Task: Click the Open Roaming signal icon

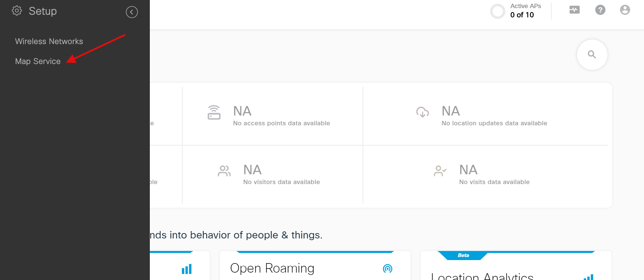Action: 388,269
